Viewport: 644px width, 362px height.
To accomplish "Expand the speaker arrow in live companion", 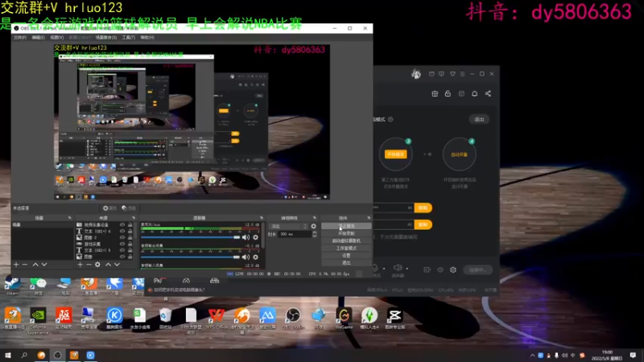I will click(407, 269).
